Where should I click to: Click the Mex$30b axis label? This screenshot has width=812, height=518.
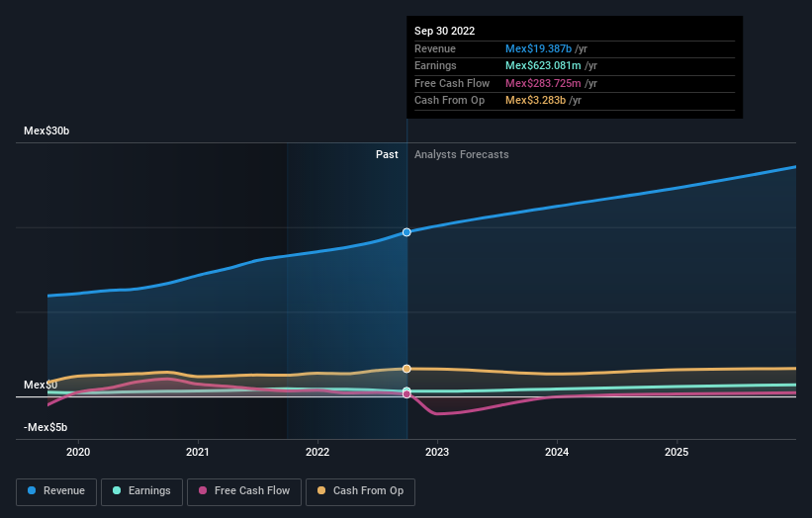46,130
